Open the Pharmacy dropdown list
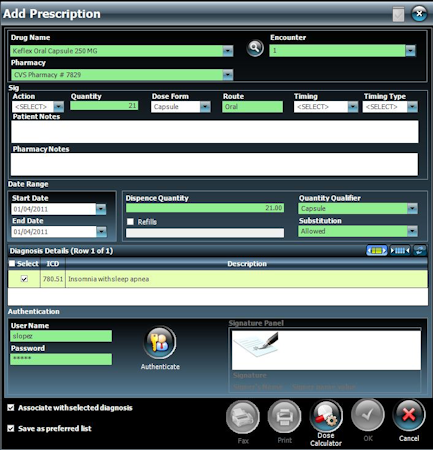Viewport: 433px width, 450px height. 228,75
